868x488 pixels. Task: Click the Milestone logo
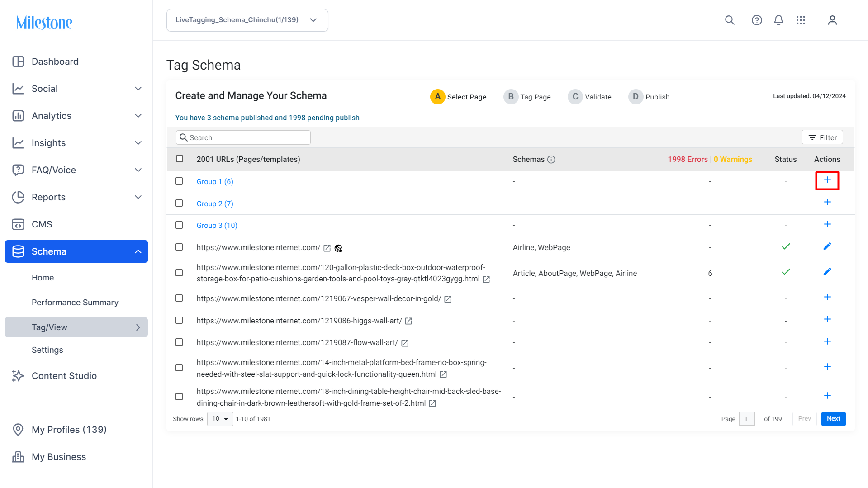44,22
